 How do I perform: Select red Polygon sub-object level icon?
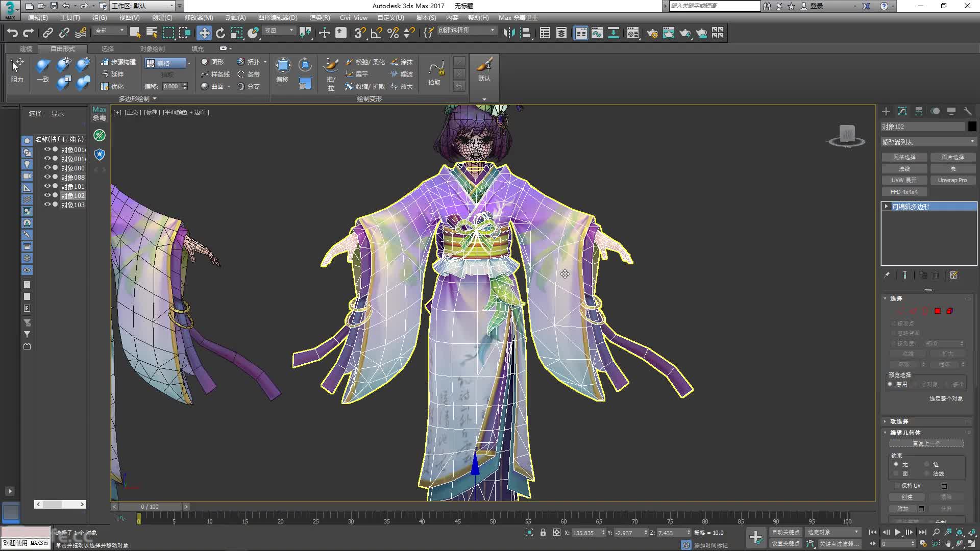[938, 311]
